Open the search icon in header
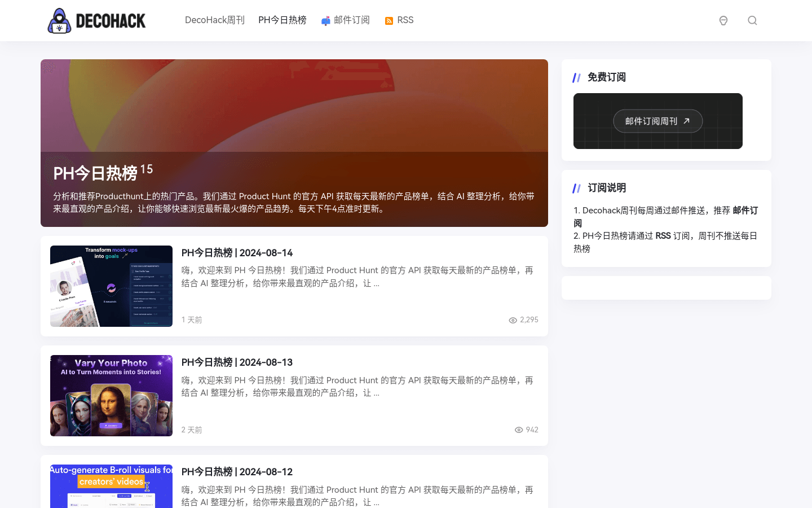The height and width of the screenshot is (508, 812). tap(752, 21)
